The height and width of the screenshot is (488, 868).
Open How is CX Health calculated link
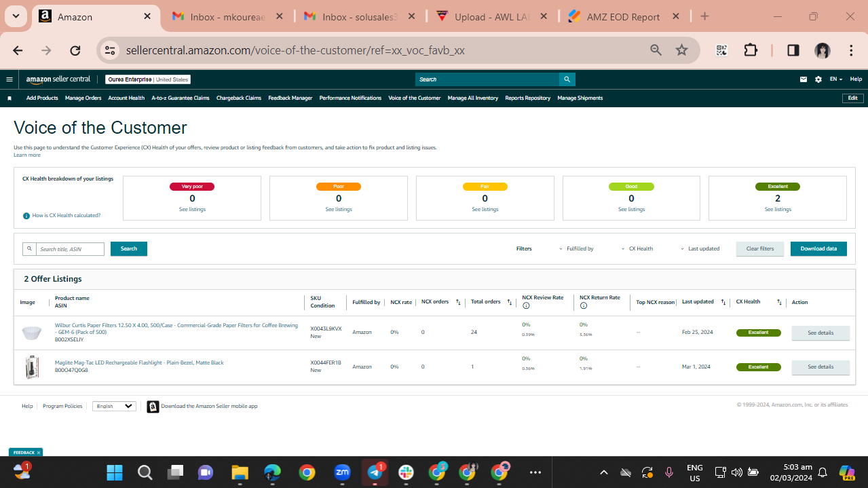tap(66, 215)
